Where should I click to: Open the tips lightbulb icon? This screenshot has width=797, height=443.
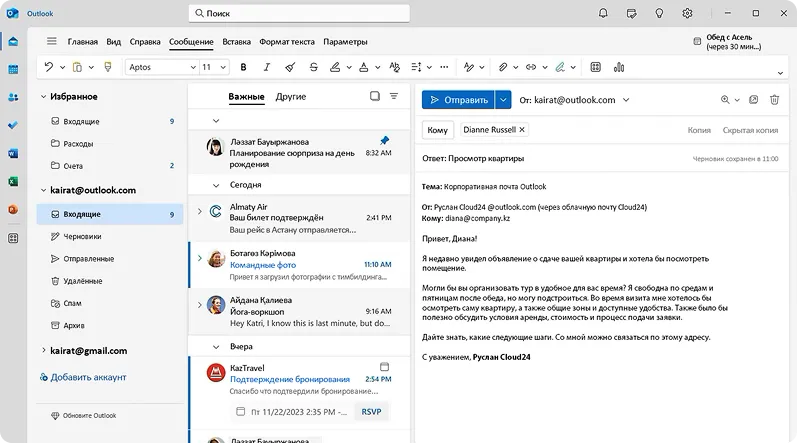coord(659,13)
